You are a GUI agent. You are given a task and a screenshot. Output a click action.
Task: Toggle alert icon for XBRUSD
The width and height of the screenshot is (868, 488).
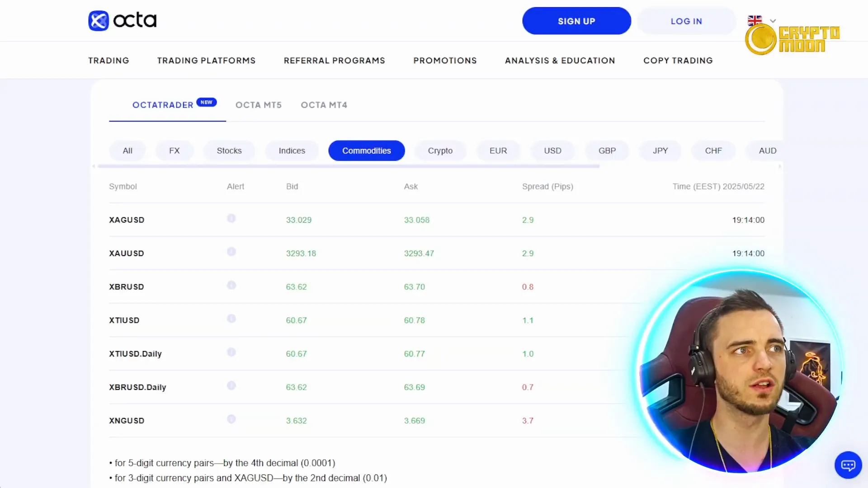tap(231, 285)
